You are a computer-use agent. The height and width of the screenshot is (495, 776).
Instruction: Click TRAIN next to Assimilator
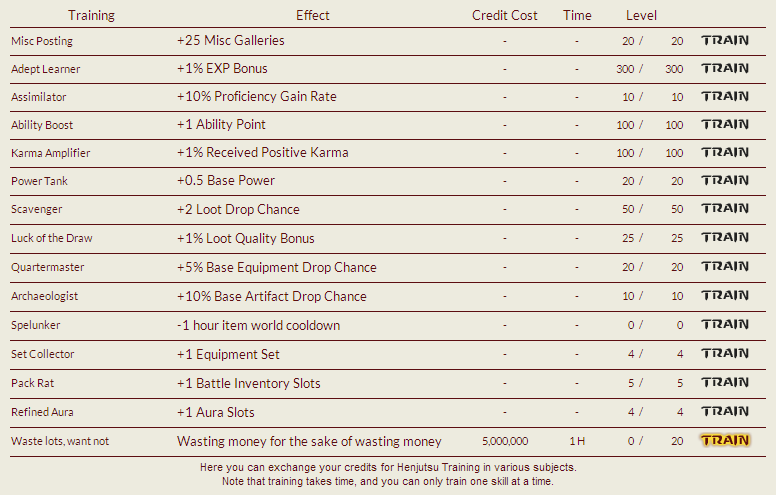click(725, 96)
